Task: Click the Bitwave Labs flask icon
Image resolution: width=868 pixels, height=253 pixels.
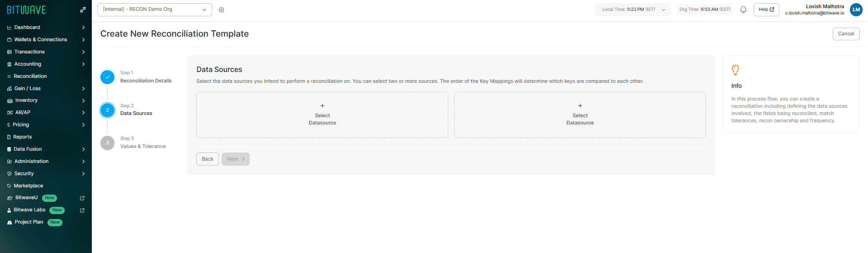Action: tap(9, 210)
